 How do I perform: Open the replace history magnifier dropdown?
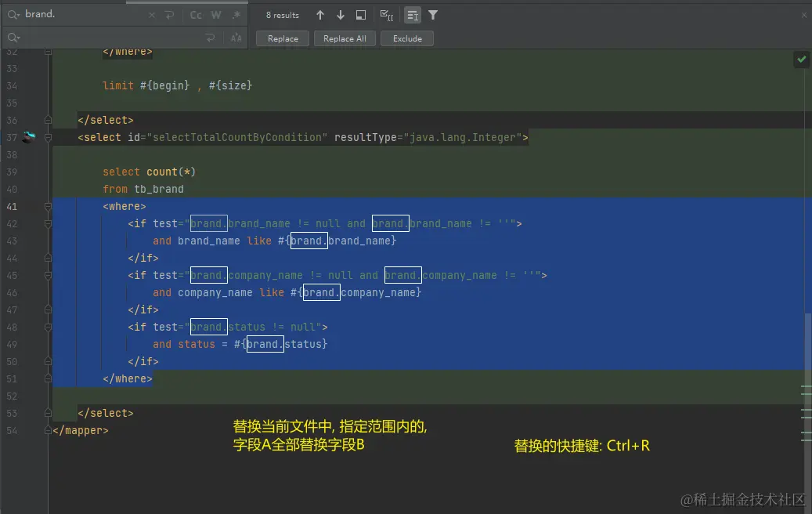pyautogui.click(x=13, y=38)
